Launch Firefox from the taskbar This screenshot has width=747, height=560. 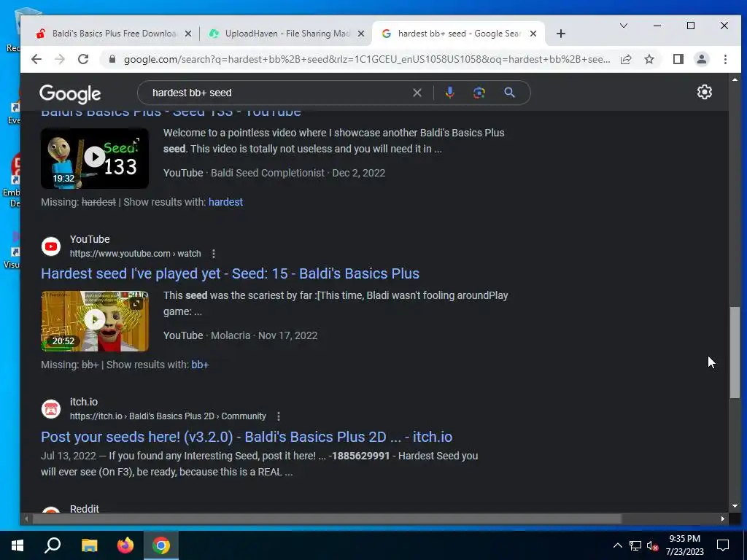pyautogui.click(x=125, y=545)
